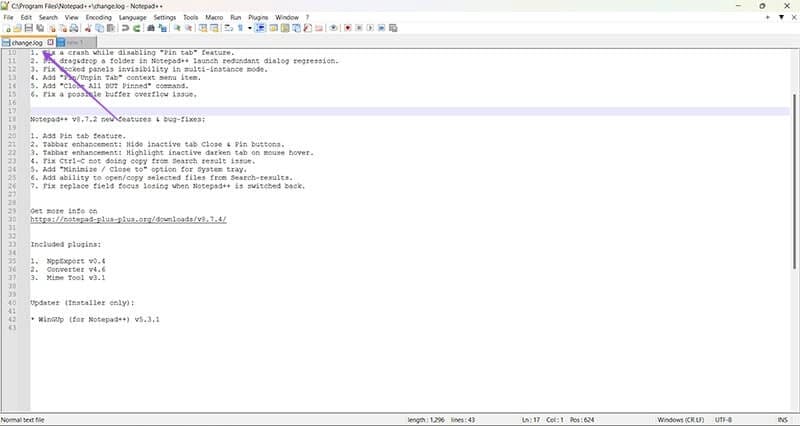This screenshot has width=800, height=426.
Task: Switch to the change.log tab
Action: pos(27,43)
